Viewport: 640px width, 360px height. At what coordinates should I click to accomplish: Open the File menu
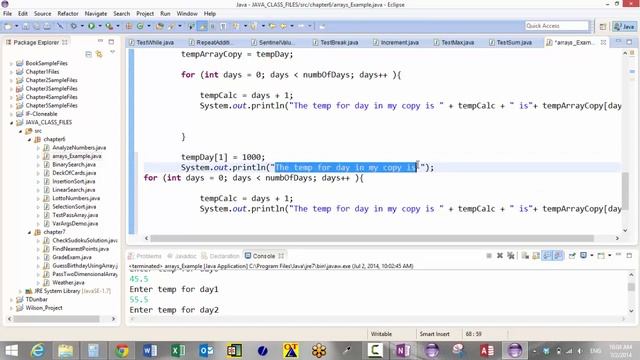pos(7,13)
